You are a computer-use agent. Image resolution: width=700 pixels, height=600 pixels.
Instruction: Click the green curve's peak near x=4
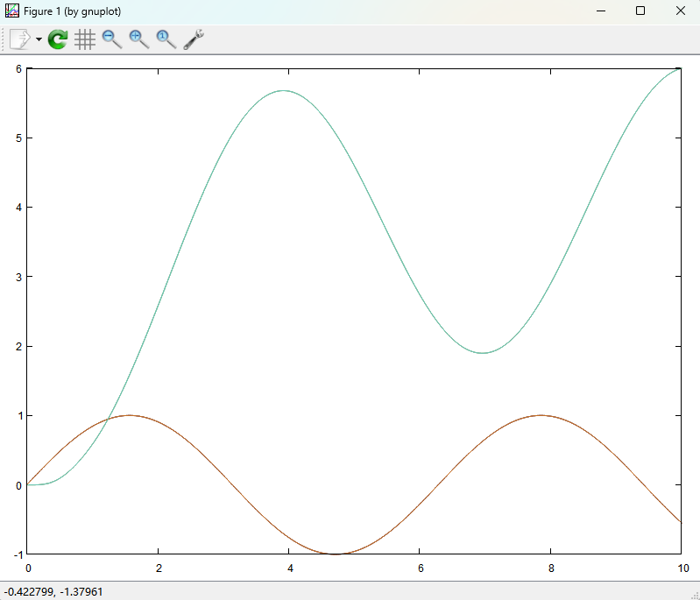click(283, 90)
